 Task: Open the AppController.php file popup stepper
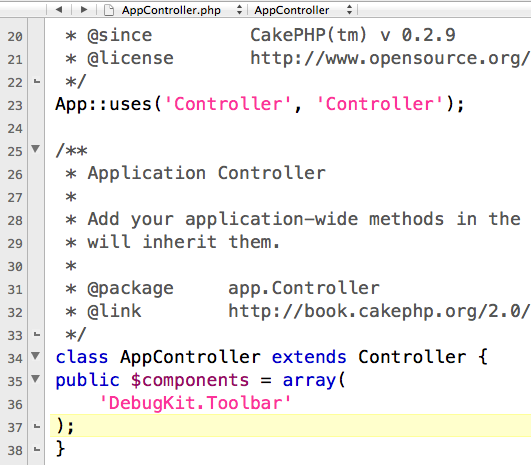[x=239, y=10]
